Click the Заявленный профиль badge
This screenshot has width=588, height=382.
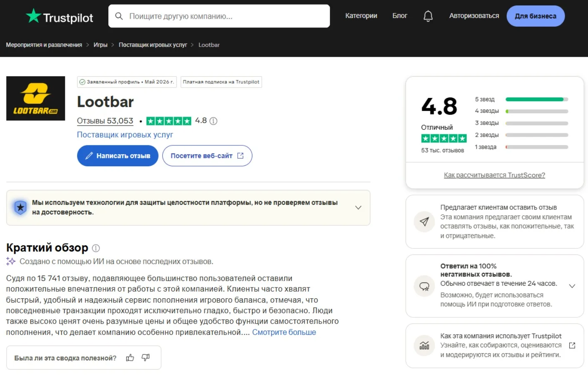coord(127,82)
